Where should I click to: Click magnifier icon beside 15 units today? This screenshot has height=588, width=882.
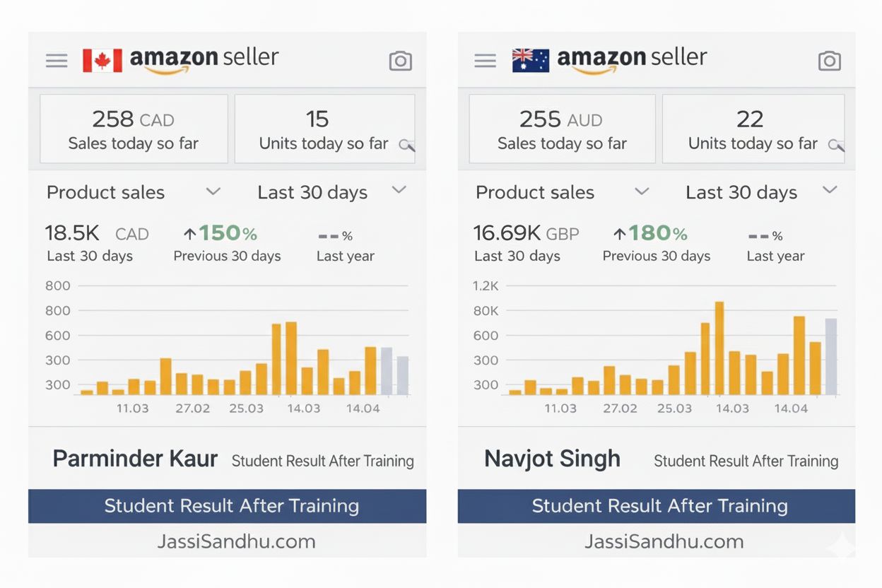click(x=406, y=145)
